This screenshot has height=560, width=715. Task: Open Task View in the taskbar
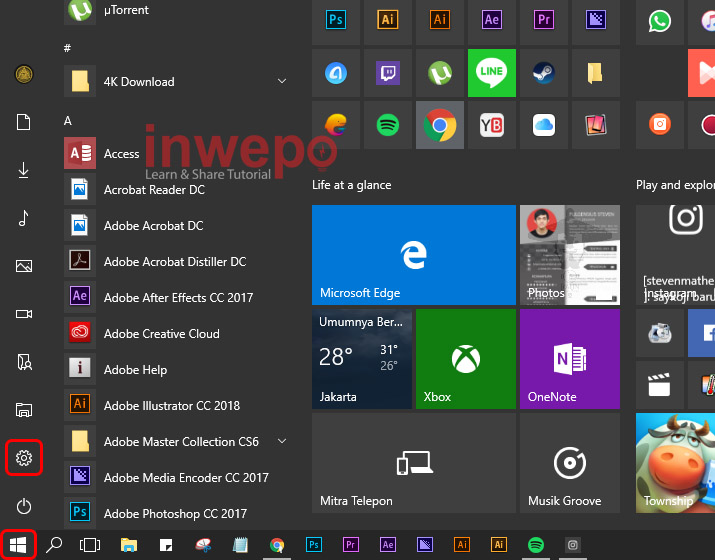pos(90,545)
